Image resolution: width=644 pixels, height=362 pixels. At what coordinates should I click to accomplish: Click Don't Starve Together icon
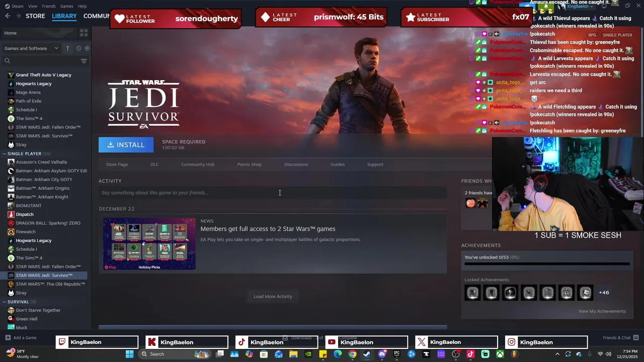tap(11, 310)
